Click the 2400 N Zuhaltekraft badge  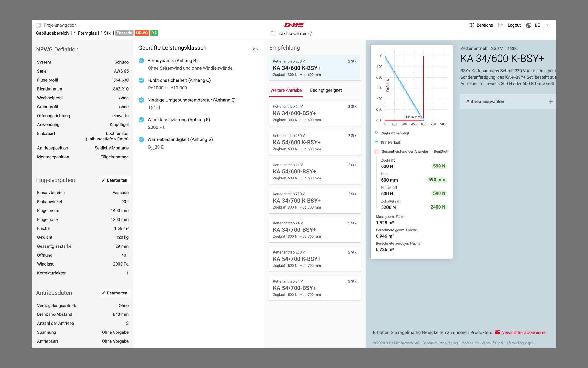point(438,207)
